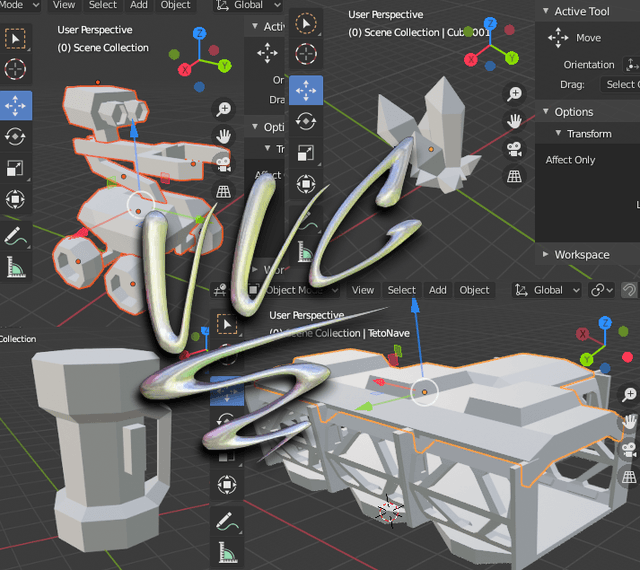This screenshot has height=570, width=640.
Task: Open the Select menu in robot viewport header
Action: point(102,5)
